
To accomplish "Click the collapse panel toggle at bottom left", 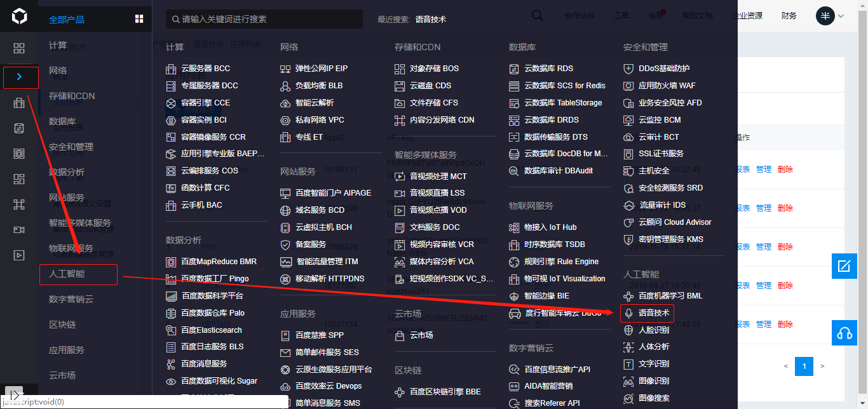I will pos(14,393).
